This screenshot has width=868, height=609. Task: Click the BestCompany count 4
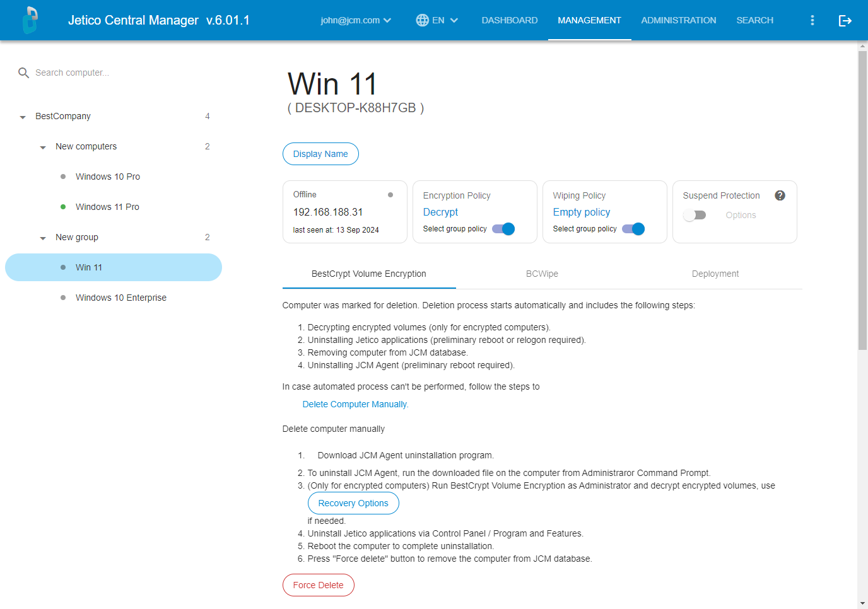[208, 116]
